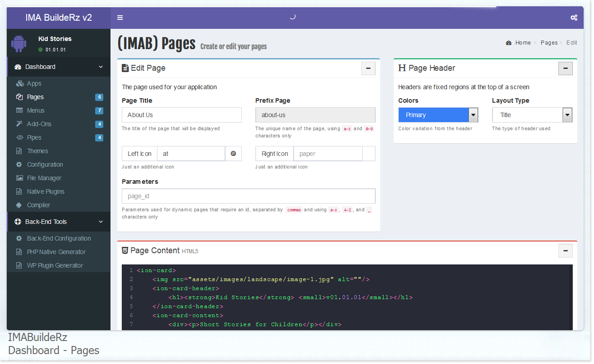Viewport: 594px width, 364px height.
Task: Click the Page Header H icon
Action: 402,68
